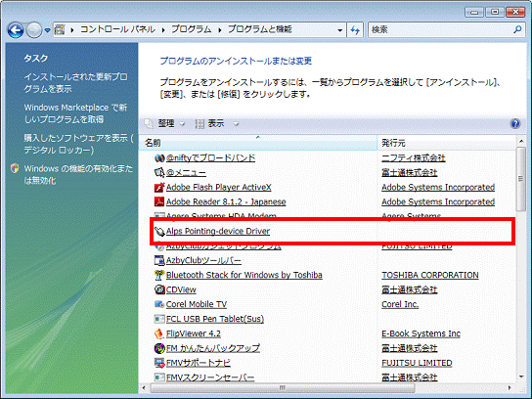Sort by 名前 column header
The width and height of the screenshot is (532, 399).
click(258, 143)
